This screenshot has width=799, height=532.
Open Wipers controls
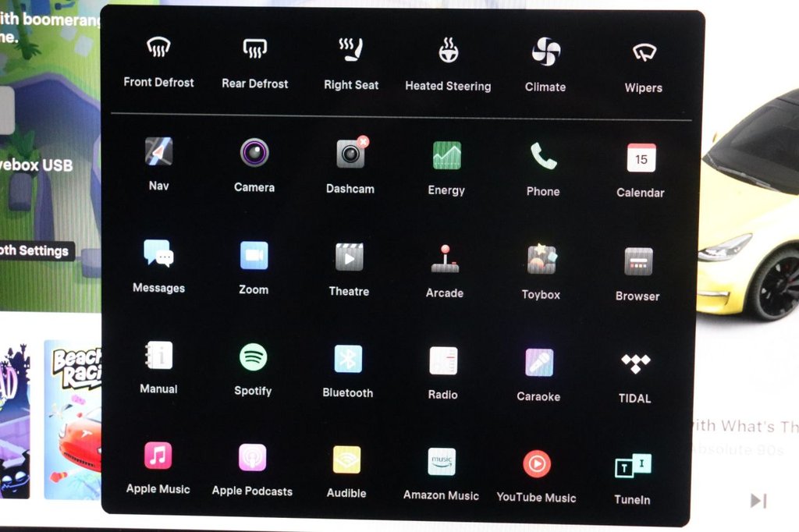click(644, 54)
